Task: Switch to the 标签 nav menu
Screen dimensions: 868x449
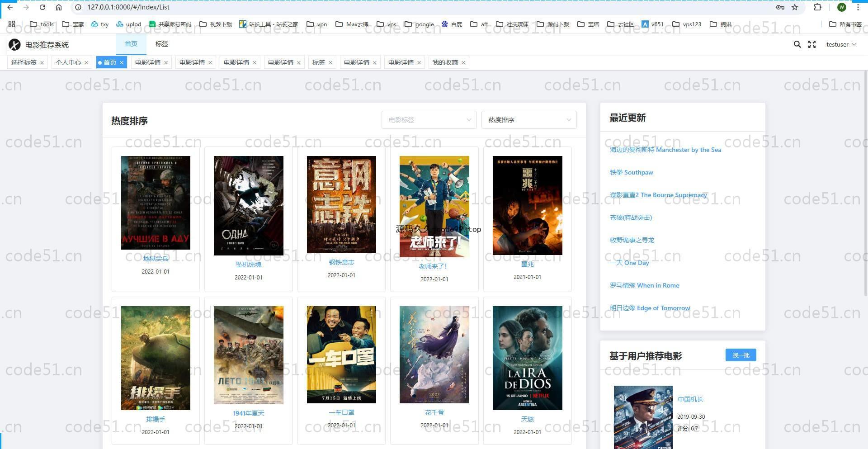Action: (x=161, y=44)
